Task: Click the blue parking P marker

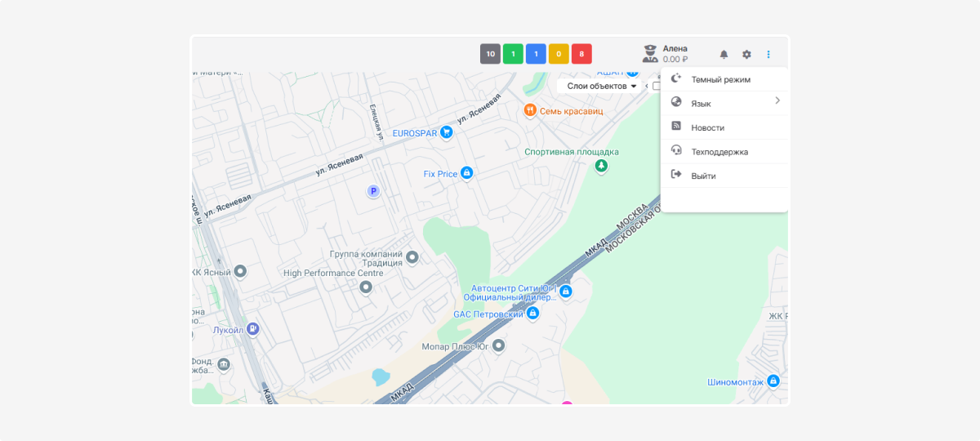Action: tap(373, 191)
